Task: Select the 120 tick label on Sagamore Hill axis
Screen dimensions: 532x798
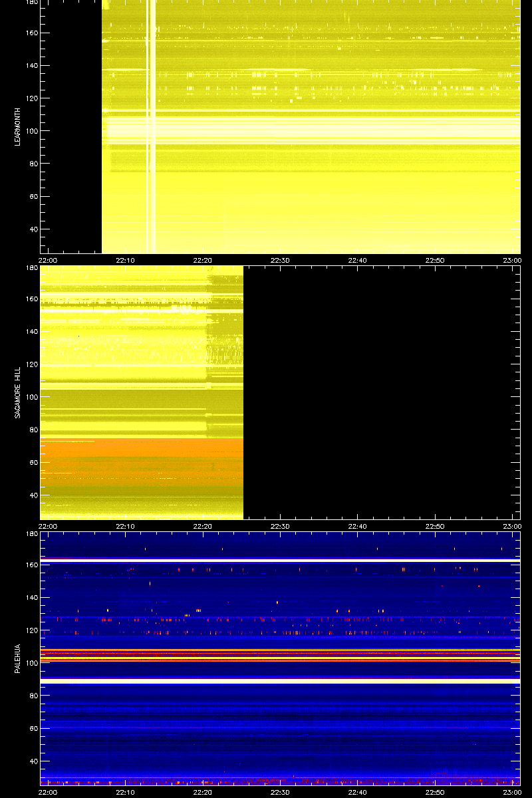Action: (31, 364)
